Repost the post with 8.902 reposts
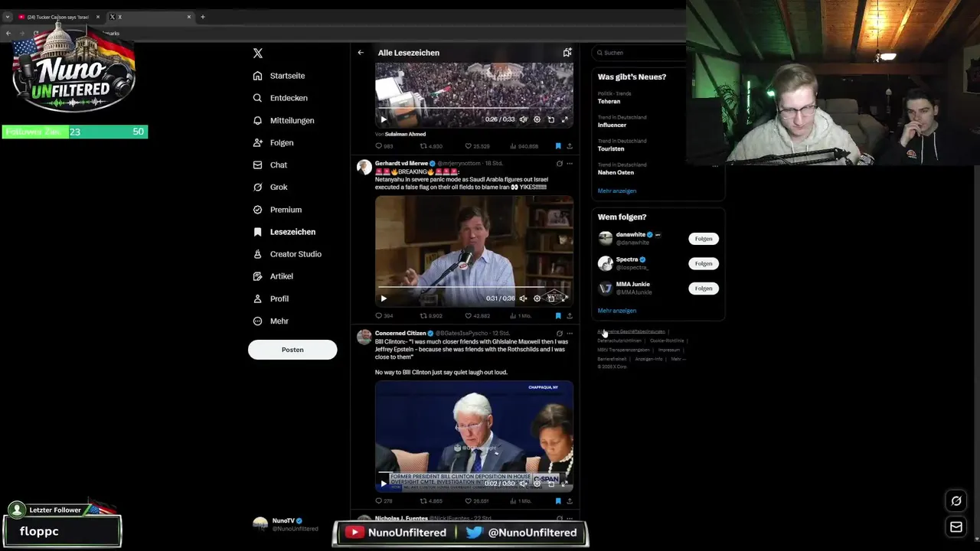Viewport: 980px width, 551px height. pyautogui.click(x=432, y=315)
